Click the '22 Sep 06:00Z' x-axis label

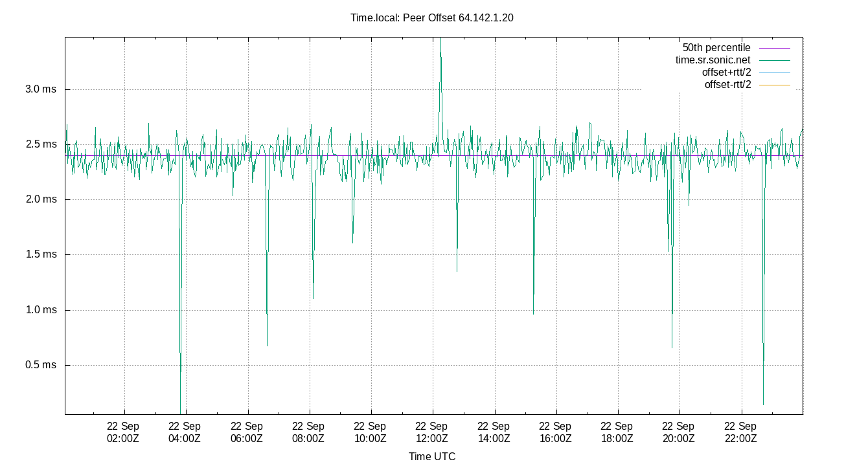(247, 432)
